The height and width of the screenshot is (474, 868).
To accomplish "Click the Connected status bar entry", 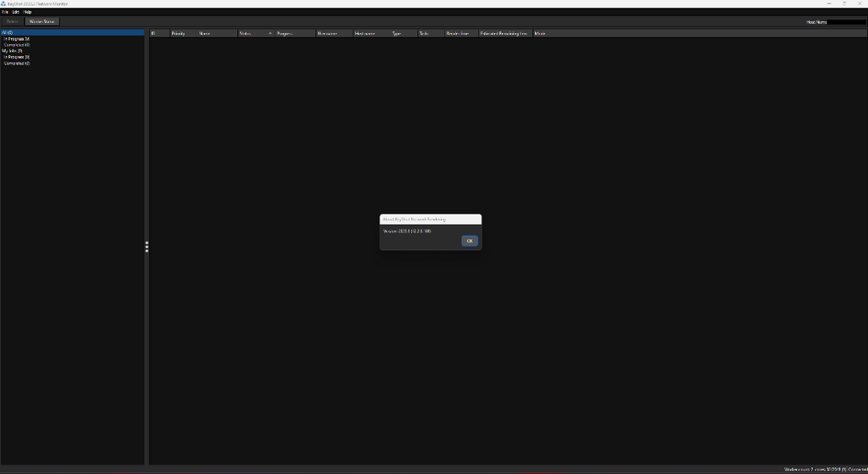I will [x=858, y=470].
